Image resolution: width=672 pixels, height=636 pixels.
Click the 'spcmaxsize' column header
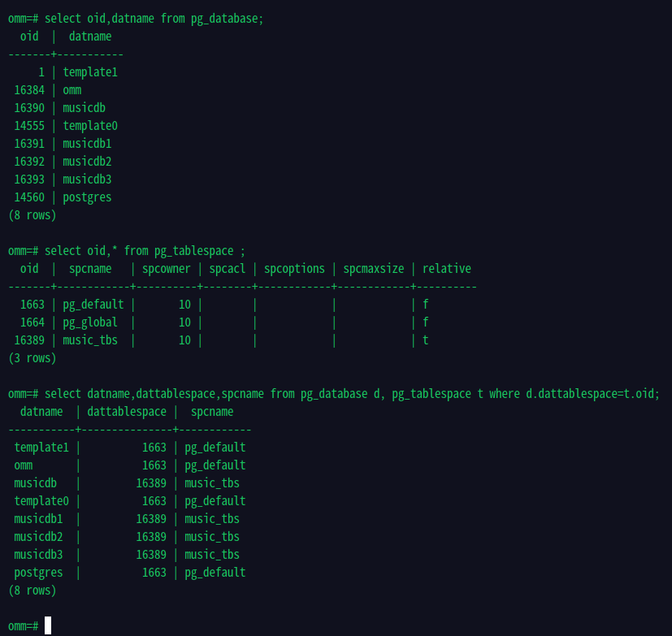point(374,269)
